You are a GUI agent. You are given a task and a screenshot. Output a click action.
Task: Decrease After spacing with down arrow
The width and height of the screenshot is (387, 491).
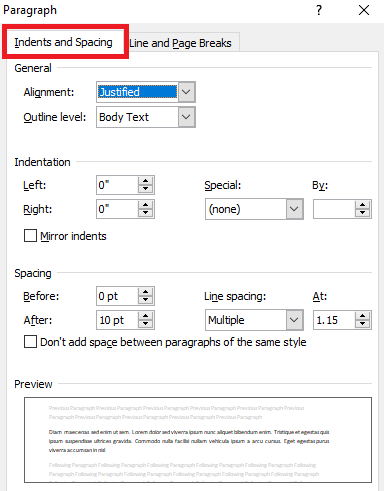[145, 324]
